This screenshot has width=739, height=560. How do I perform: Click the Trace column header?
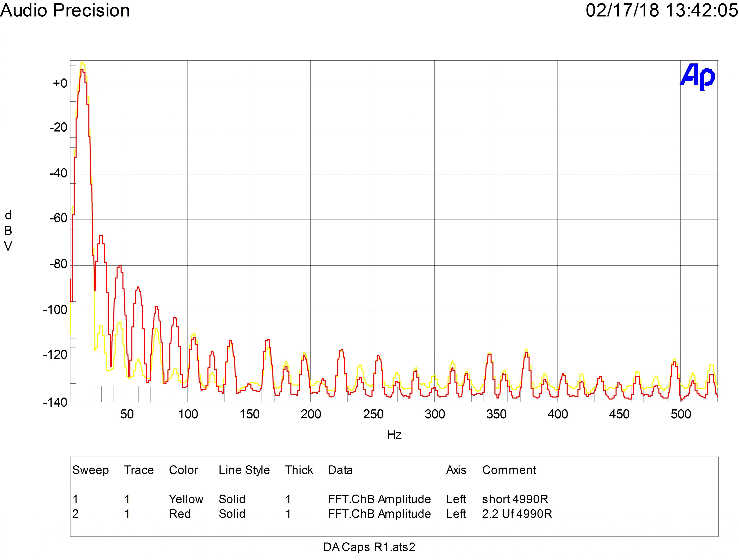(139, 470)
